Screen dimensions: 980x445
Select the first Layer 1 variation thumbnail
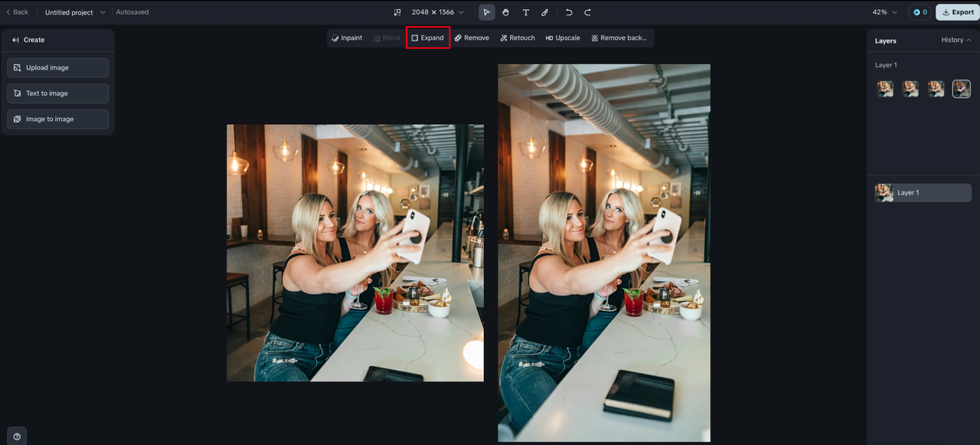[x=885, y=89]
